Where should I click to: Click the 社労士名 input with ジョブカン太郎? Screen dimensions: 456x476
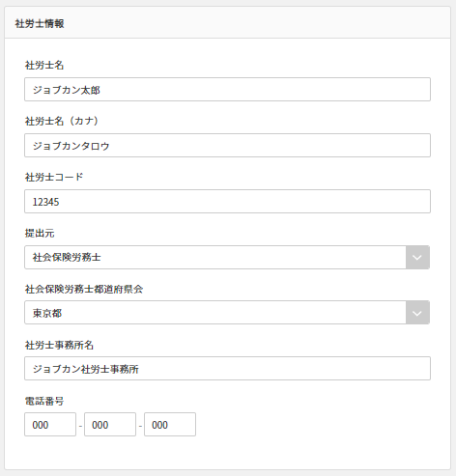click(227, 90)
